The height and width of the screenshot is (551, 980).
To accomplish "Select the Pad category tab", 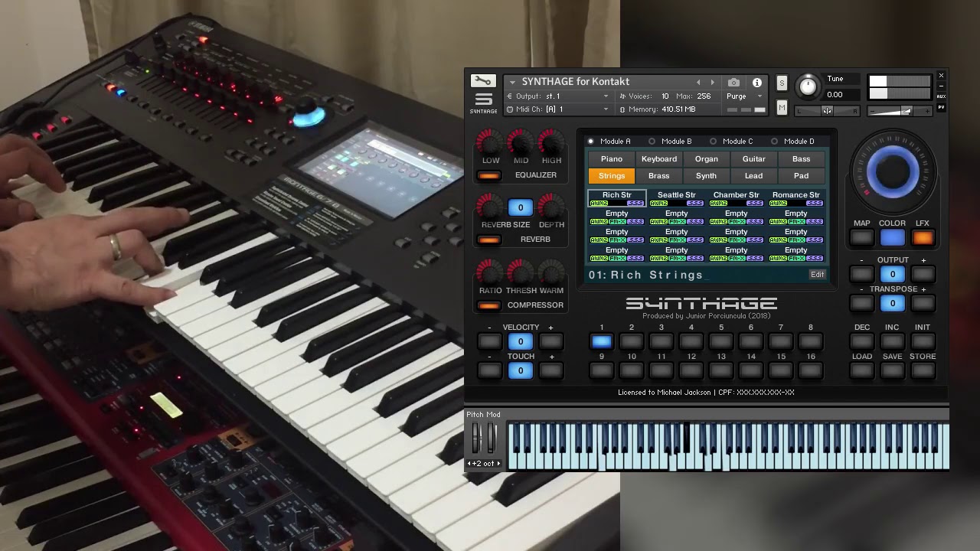I will point(802,176).
